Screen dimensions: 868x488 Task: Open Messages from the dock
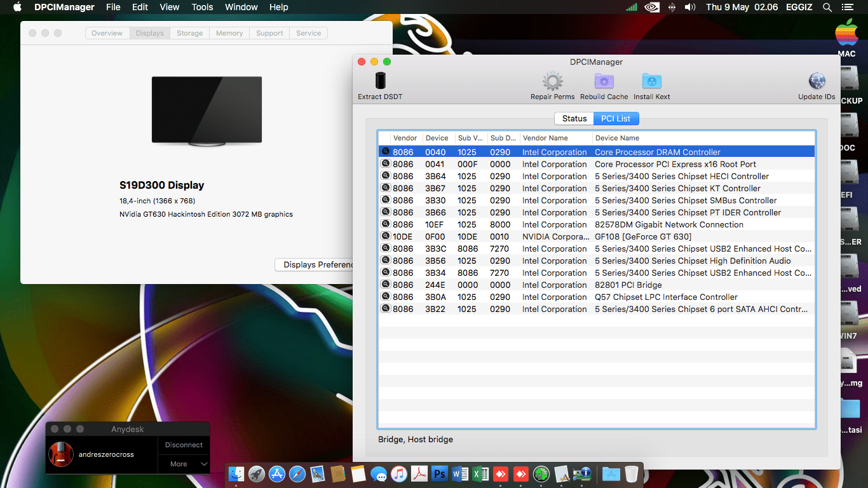tap(379, 474)
